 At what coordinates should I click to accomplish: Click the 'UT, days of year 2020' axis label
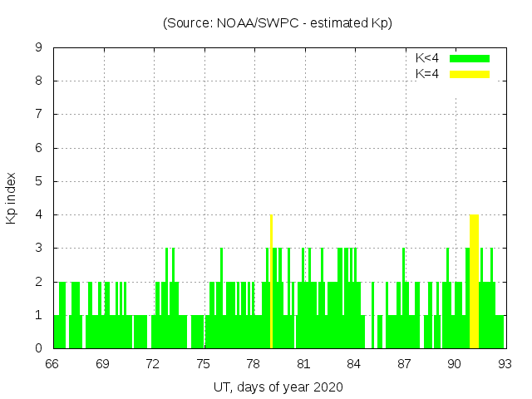click(x=278, y=387)
